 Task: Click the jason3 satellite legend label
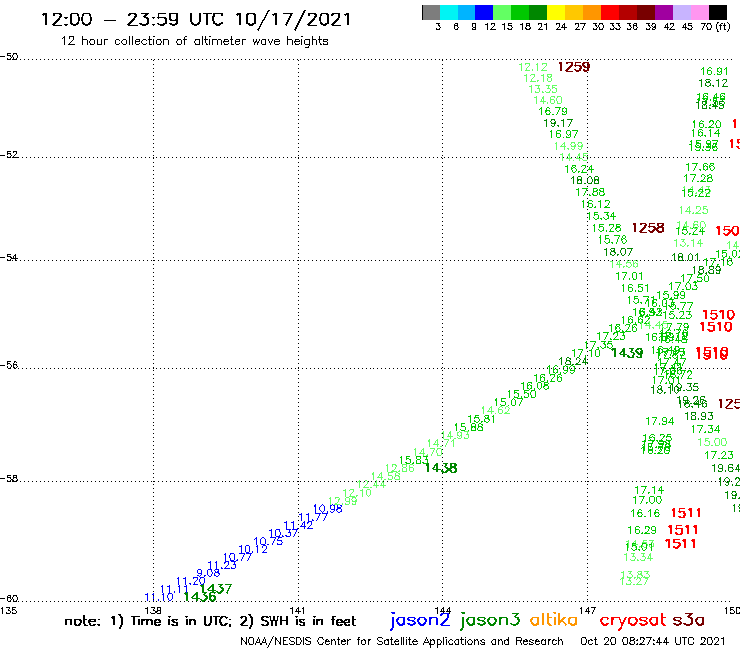click(490, 620)
